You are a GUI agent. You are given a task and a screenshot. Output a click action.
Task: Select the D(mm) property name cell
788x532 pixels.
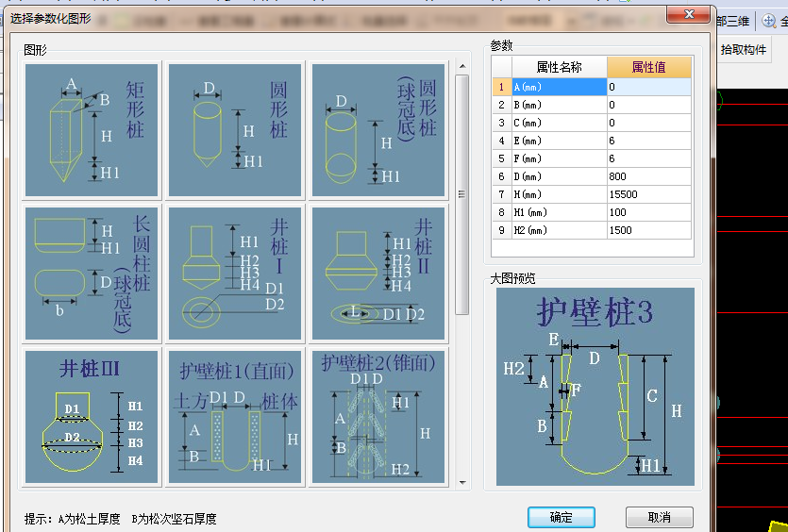click(560, 176)
